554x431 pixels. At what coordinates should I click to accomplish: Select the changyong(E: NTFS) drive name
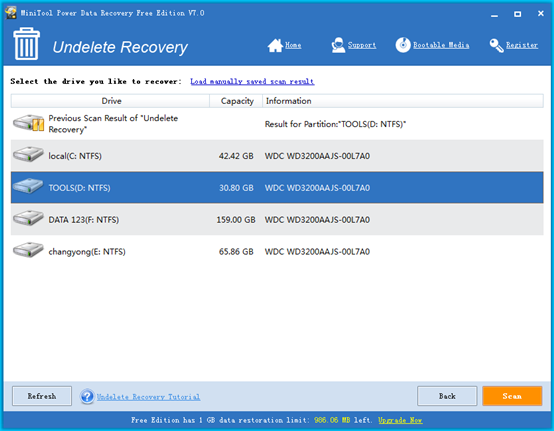(x=87, y=252)
